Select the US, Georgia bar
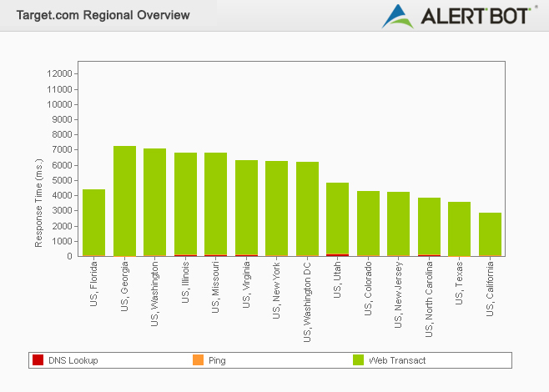 124,201
